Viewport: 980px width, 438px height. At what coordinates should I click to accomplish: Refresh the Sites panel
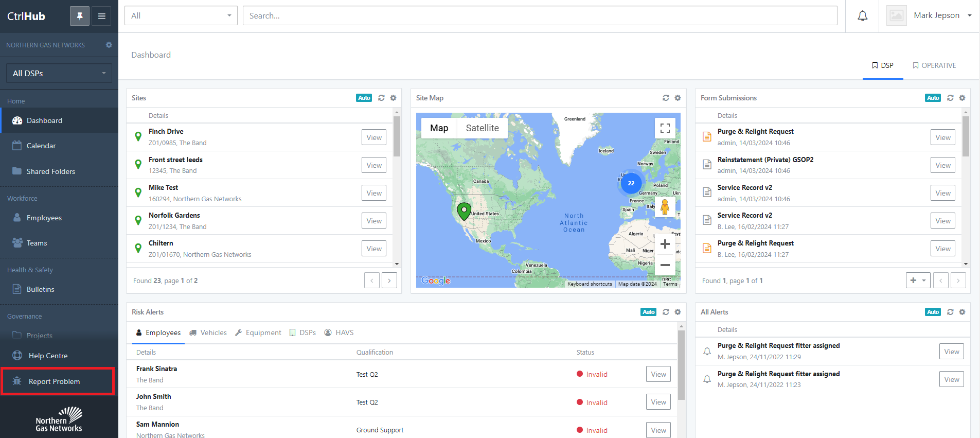381,98
